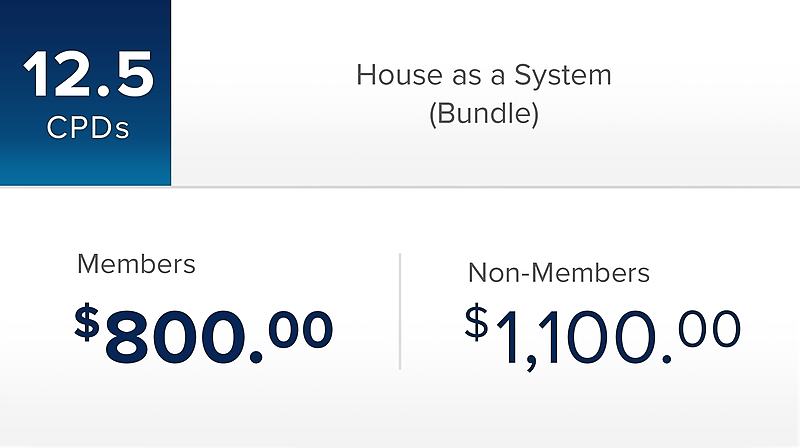Click the dollar sign before 1,100
The height and width of the screenshot is (448, 800).
tap(478, 324)
